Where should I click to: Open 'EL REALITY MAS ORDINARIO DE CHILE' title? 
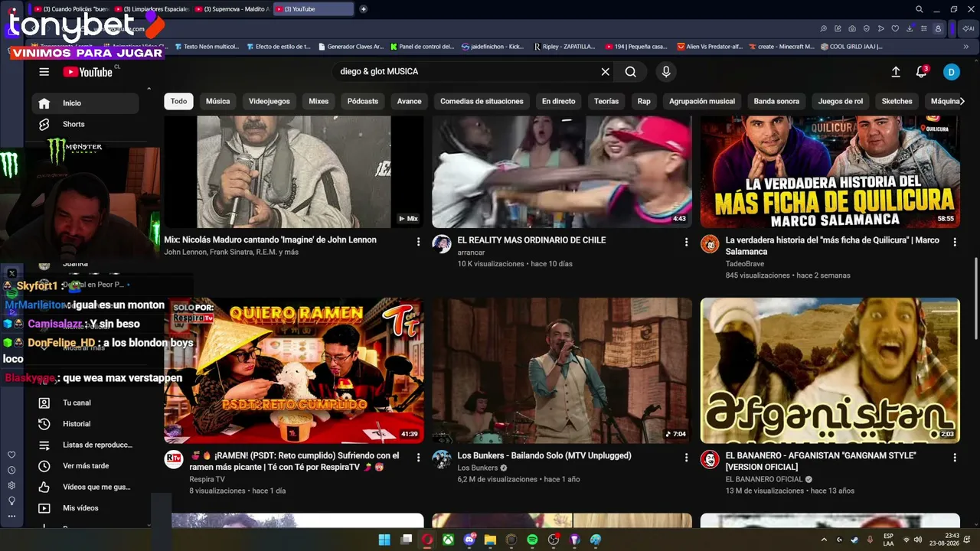pos(531,240)
